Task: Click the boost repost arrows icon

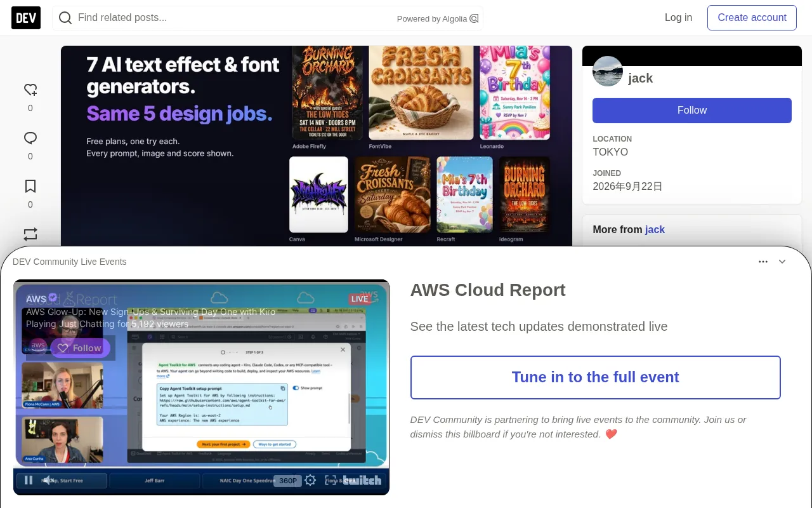Action: 30,234
